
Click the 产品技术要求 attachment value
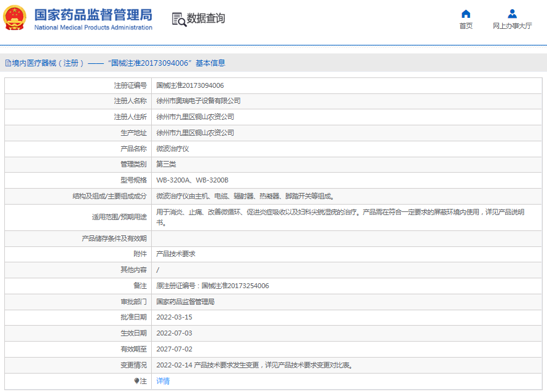(x=176, y=254)
